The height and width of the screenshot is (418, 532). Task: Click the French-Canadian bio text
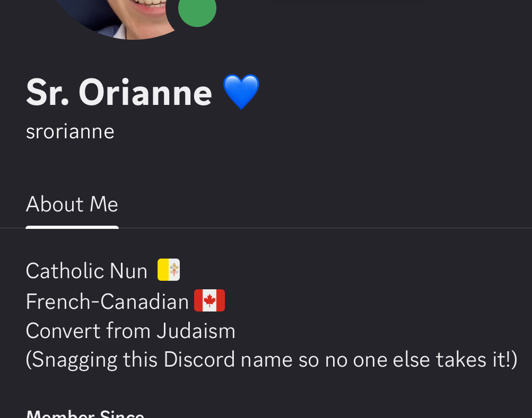[x=107, y=301]
